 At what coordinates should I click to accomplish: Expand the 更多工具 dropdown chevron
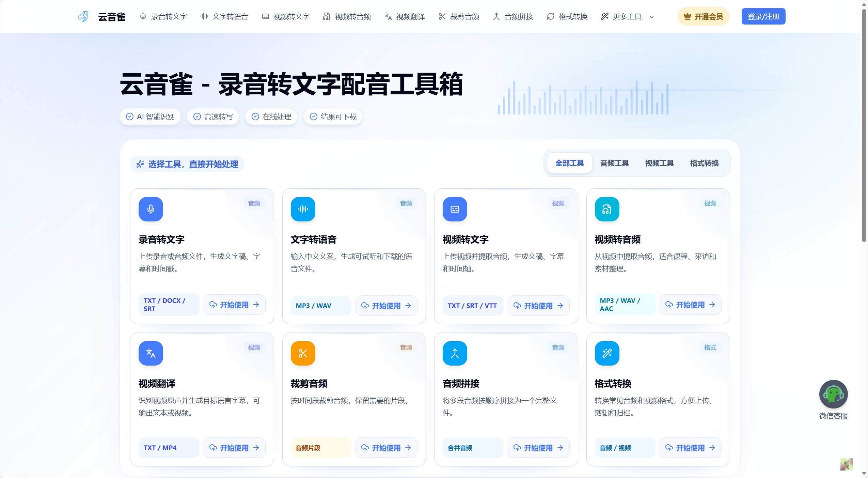click(x=652, y=17)
